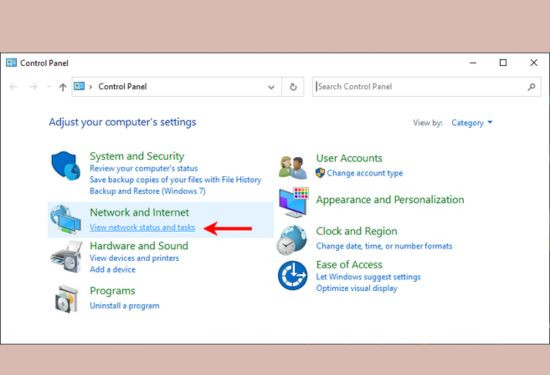Viewport: 550px width, 375px height.
Task: Click Add a device link
Action: tap(113, 269)
